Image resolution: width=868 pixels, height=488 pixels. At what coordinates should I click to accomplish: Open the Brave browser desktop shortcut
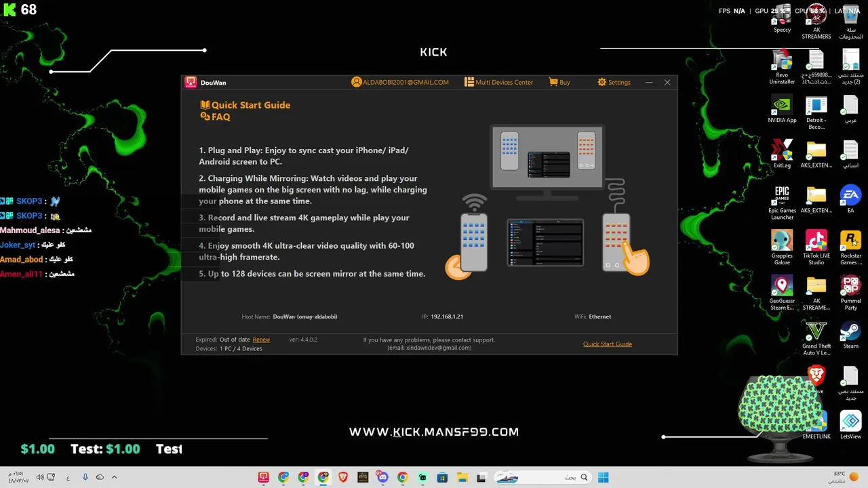point(816,378)
